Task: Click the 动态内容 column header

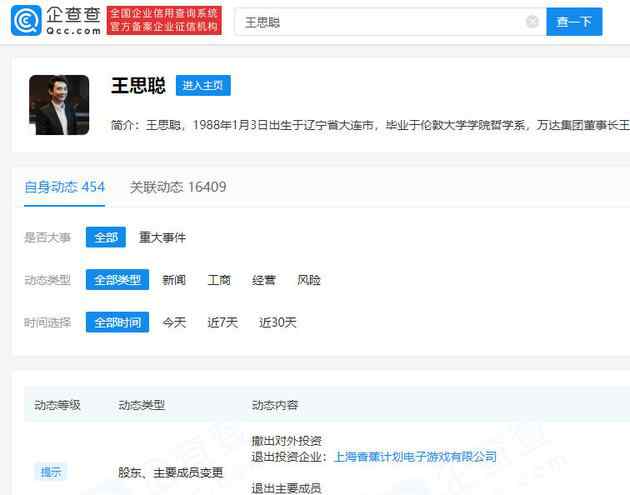Action: click(x=275, y=405)
